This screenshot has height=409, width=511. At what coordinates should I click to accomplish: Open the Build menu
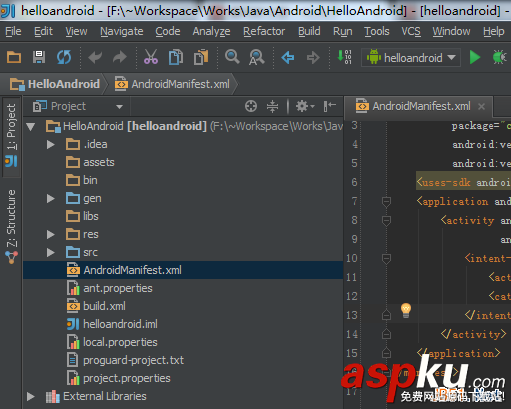(x=309, y=31)
